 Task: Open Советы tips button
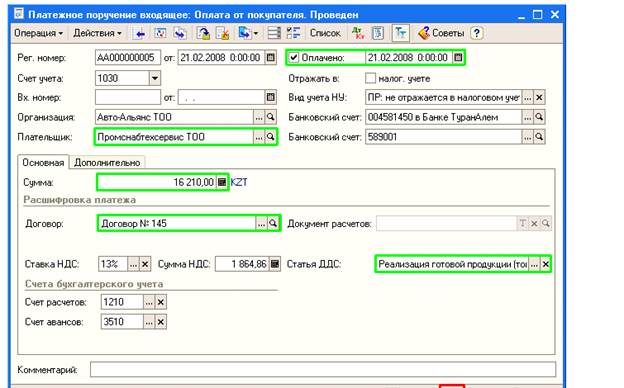tap(441, 33)
